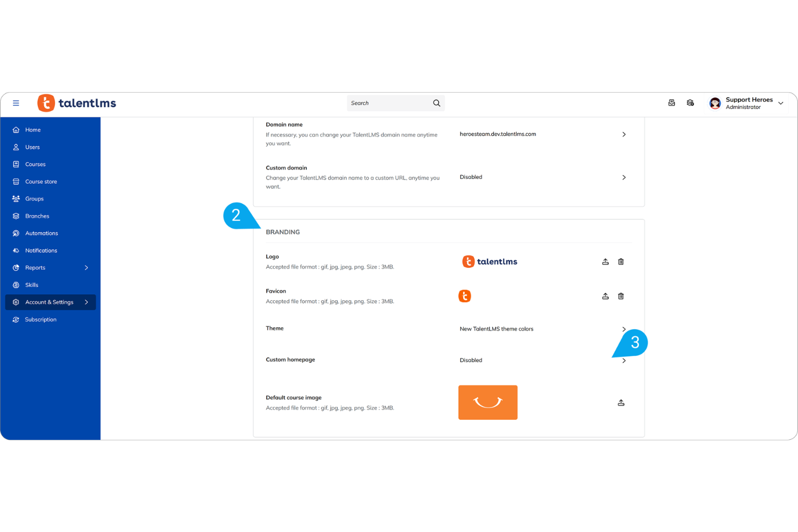Open Course store from the sidebar

pos(41,181)
